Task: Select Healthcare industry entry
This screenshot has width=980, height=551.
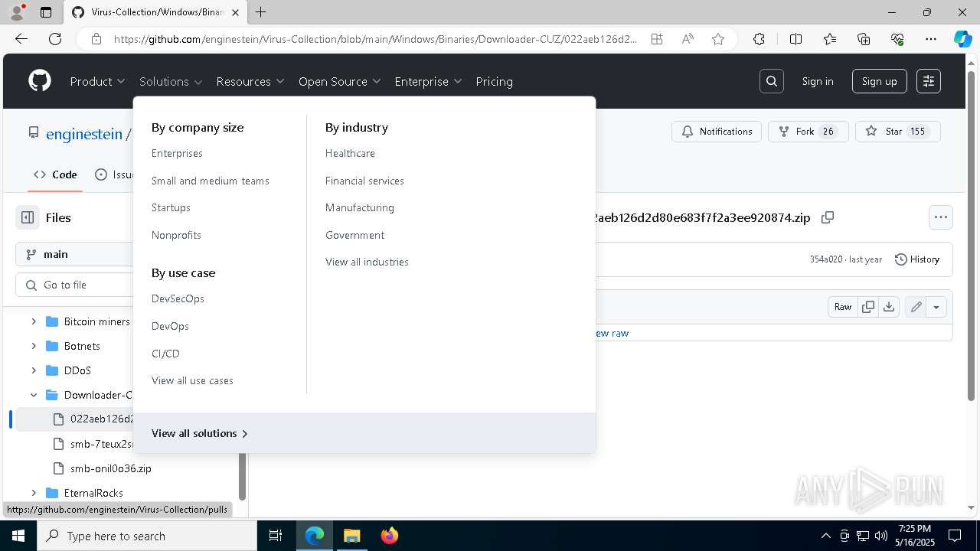Action: pos(350,153)
